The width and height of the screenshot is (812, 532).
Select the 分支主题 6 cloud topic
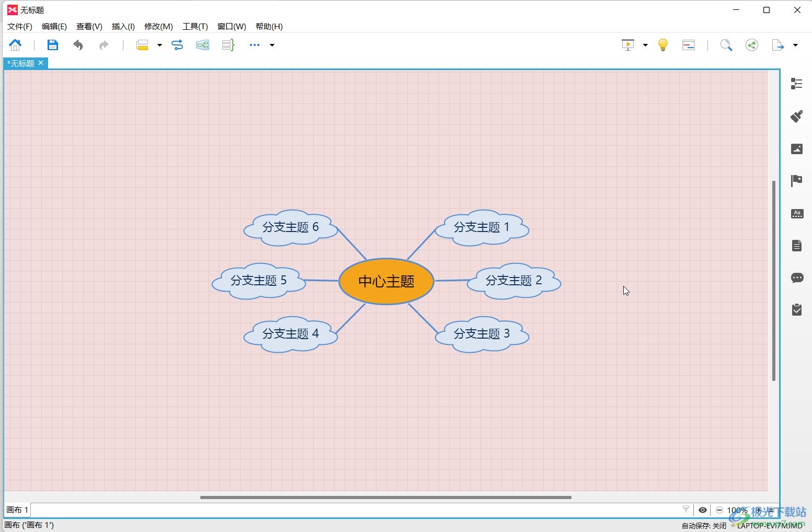point(291,227)
